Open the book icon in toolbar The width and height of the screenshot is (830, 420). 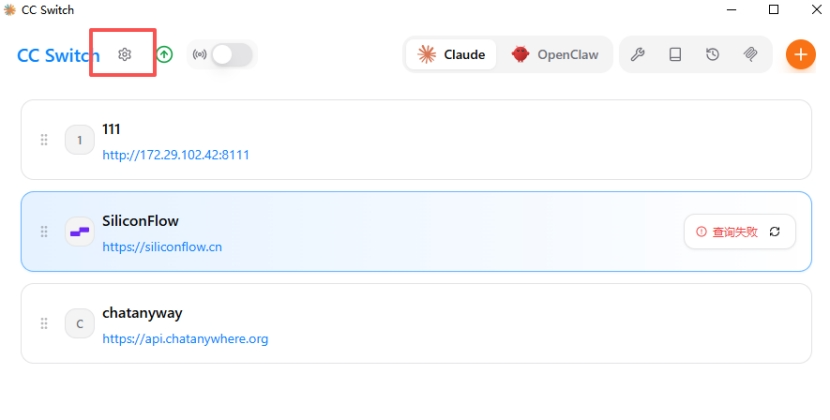click(675, 54)
